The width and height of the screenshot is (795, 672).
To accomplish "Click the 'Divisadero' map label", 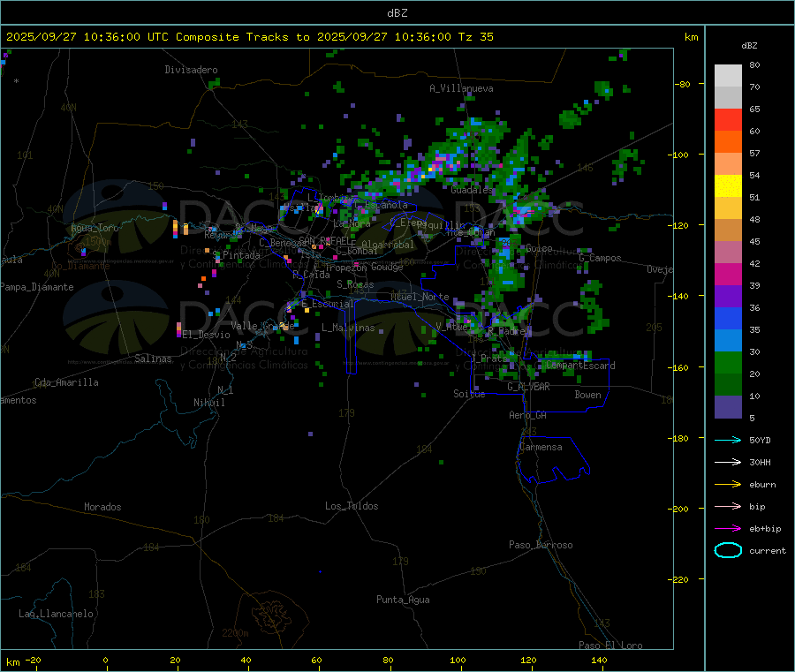I will coord(191,70).
